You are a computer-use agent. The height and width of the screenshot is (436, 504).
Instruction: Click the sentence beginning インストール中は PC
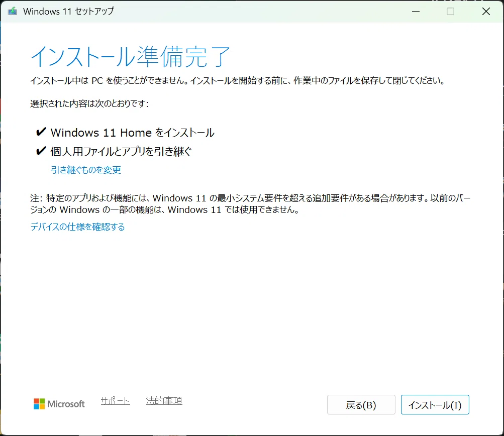pos(238,80)
